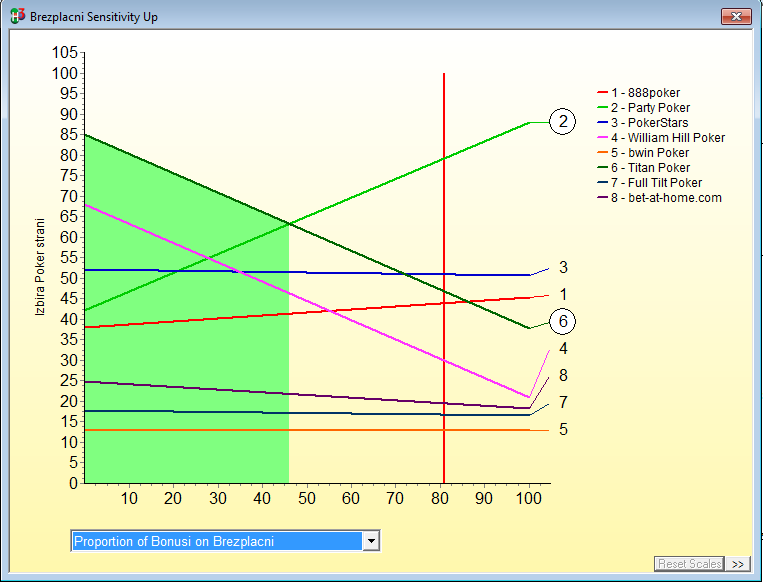Click line-end label 1 for 888poker
Image resolution: width=763 pixels, height=582 pixels.
click(x=563, y=295)
